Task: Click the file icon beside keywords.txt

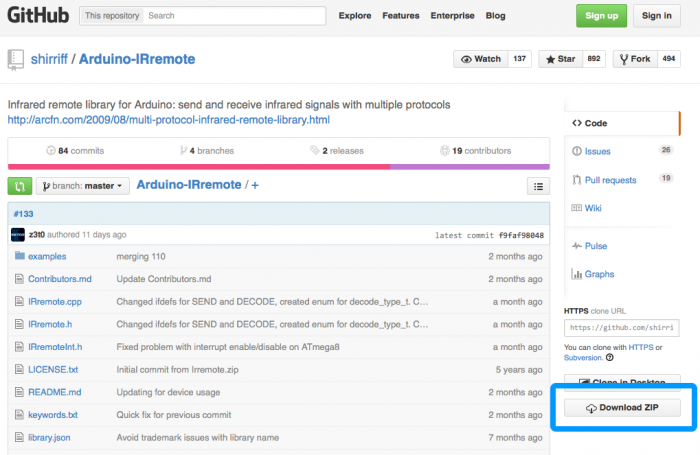Action: click(x=19, y=415)
